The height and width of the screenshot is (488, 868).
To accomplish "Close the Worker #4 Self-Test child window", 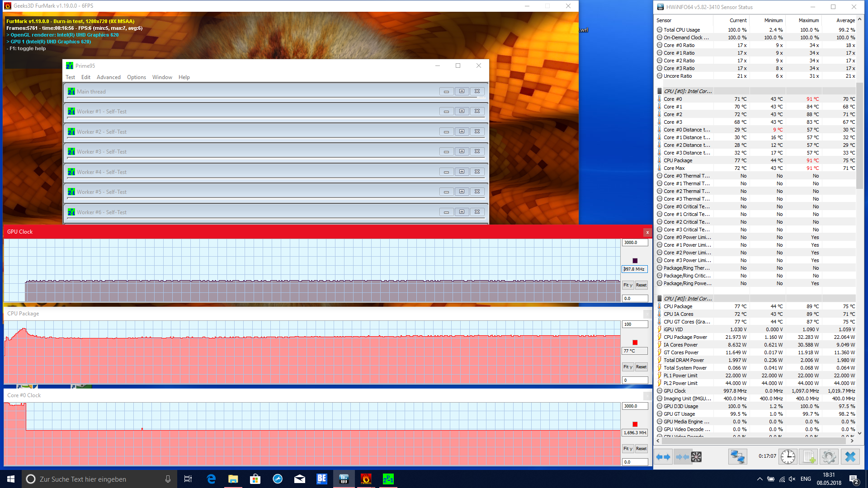I will click(x=477, y=172).
